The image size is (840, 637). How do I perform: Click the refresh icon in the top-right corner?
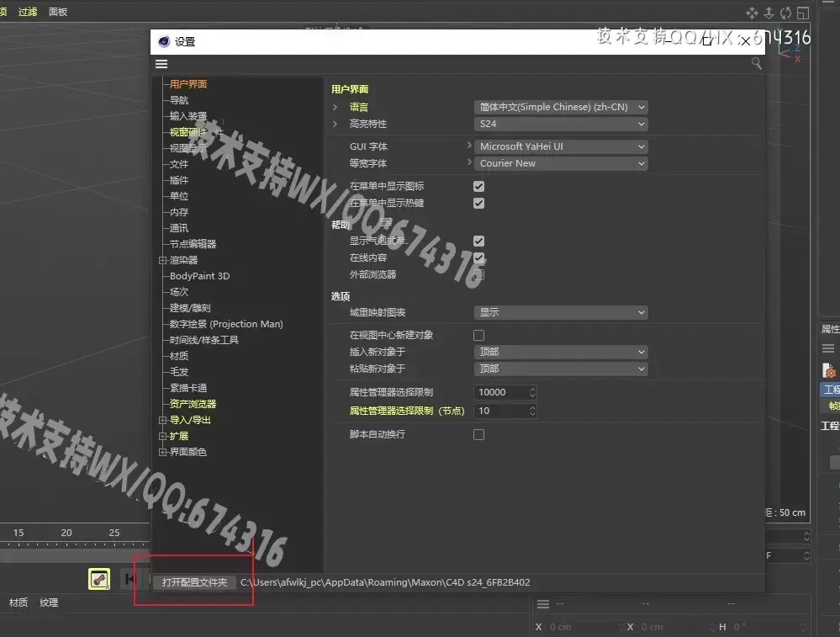click(785, 13)
